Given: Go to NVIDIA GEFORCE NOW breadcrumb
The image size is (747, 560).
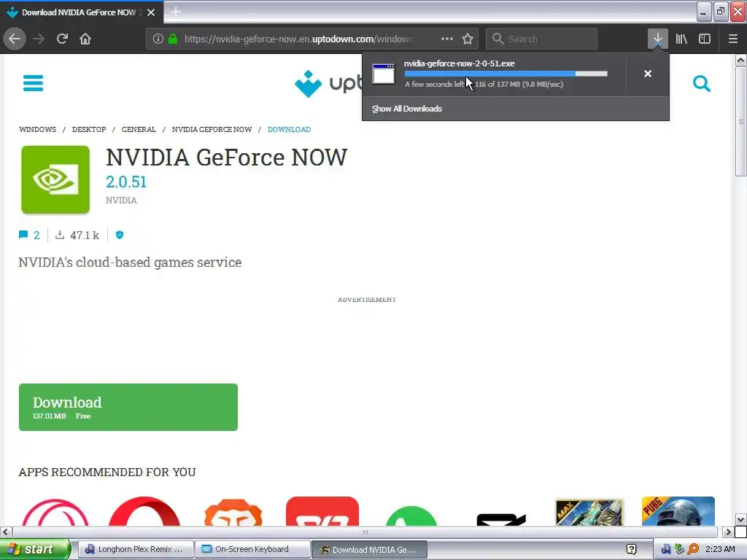Looking at the screenshot, I should (212, 130).
